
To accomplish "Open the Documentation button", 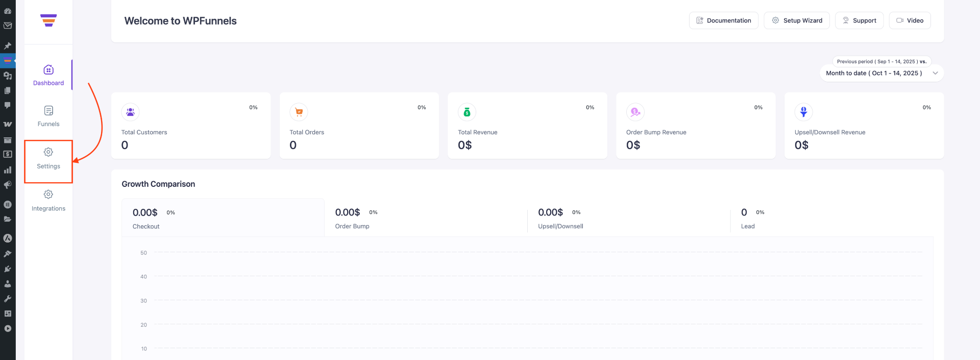I will point(724,20).
